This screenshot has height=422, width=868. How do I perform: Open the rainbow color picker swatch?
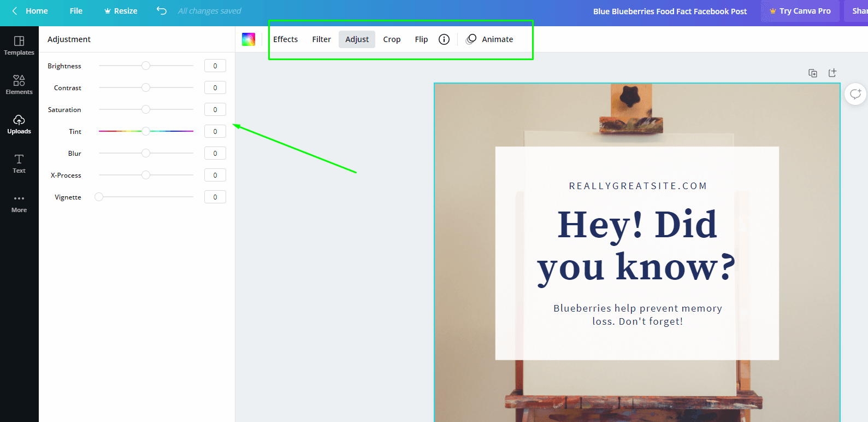click(249, 39)
